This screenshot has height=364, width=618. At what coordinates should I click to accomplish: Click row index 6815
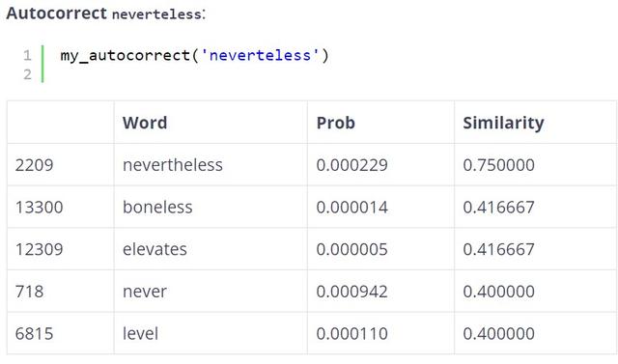click(35, 334)
